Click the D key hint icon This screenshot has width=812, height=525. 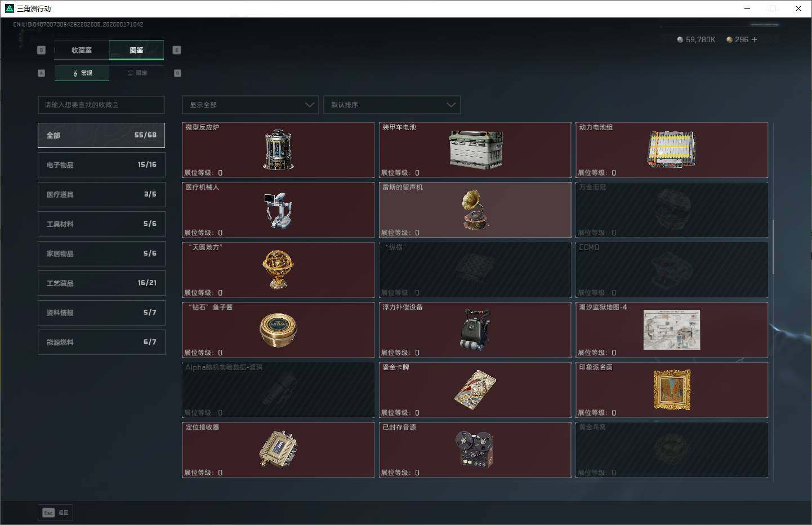(x=177, y=73)
